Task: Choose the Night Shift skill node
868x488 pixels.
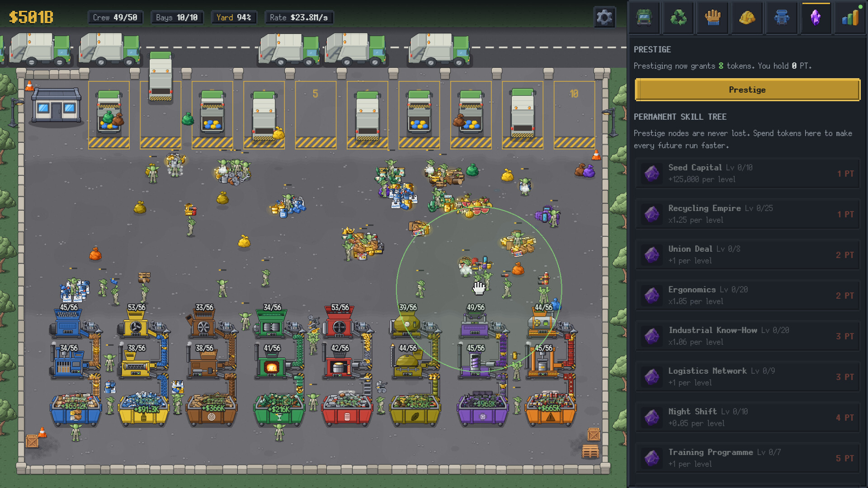Action: point(747,418)
